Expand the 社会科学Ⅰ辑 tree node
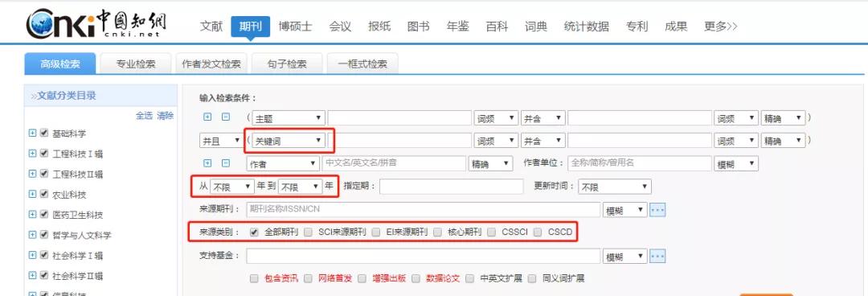Screen dimensions: 868x296 click(x=32, y=255)
